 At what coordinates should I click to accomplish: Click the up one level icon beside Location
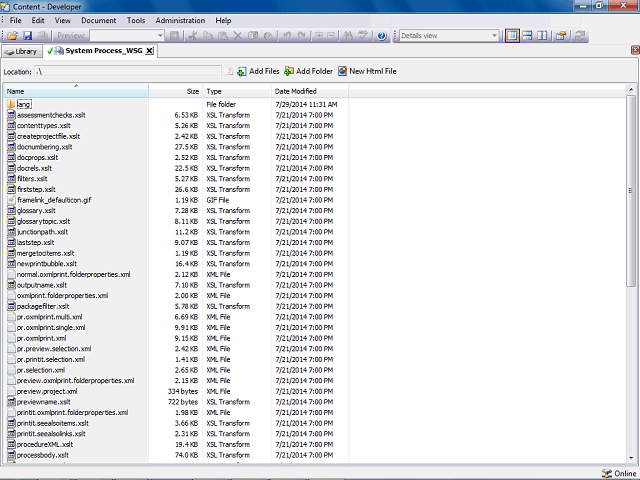229,71
